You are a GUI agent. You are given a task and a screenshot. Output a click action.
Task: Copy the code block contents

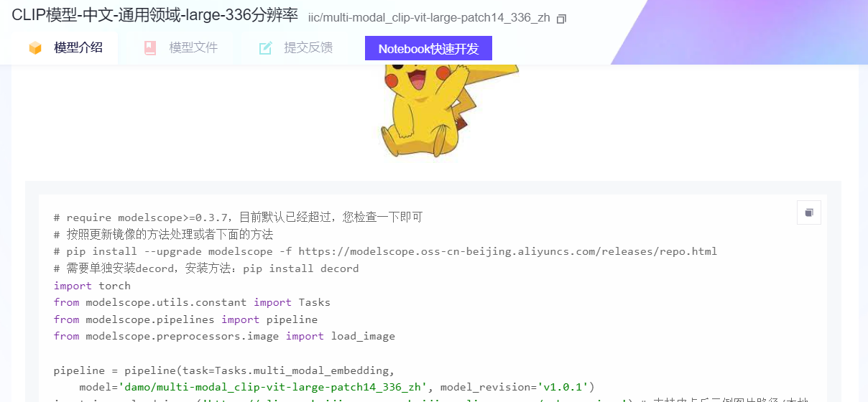pyautogui.click(x=809, y=212)
